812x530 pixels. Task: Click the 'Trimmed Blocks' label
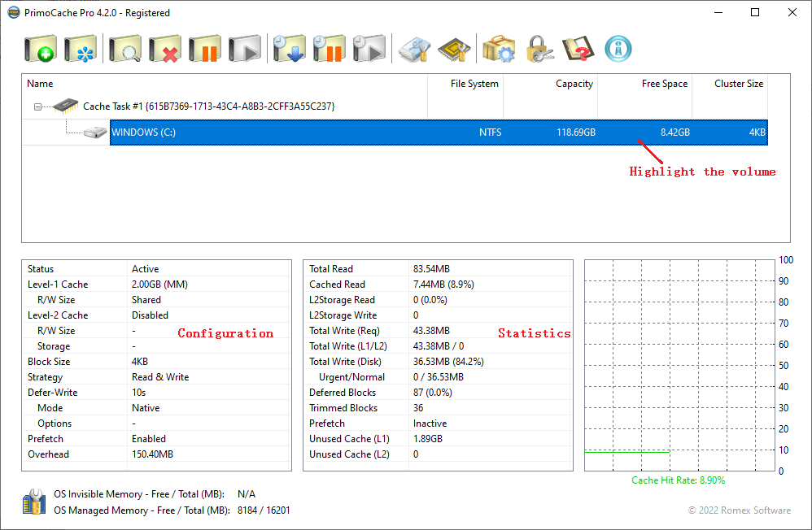(x=343, y=408)
